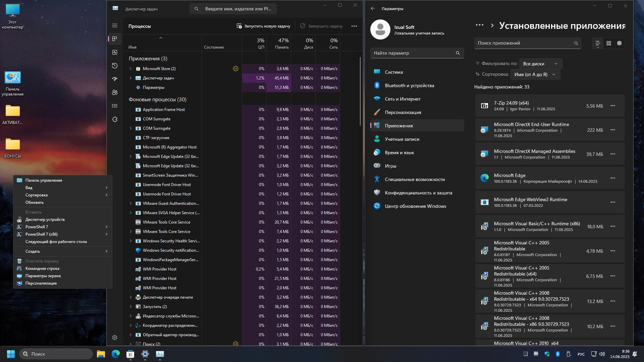Screen dimensions: 644x362
Task: Open App history icon in Task Manager sidebar
Action: pyautogui.click(x=115, y=66)
